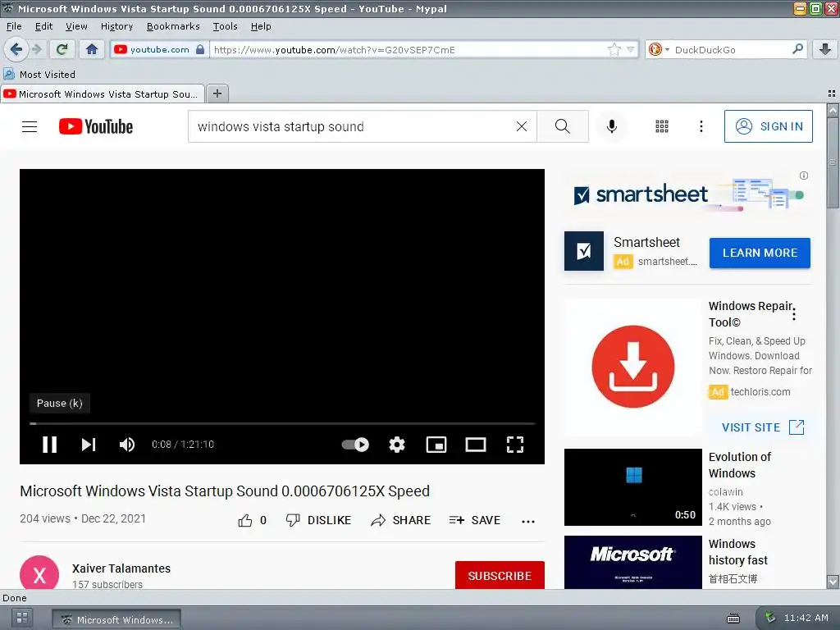Viewport: 840px width, 630px height.
Task: Click the padlock site security icon
Action: point(200,50)
